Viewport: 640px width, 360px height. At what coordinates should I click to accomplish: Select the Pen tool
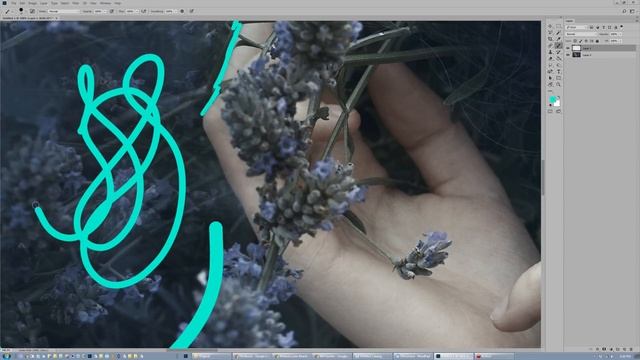point(550,71)
